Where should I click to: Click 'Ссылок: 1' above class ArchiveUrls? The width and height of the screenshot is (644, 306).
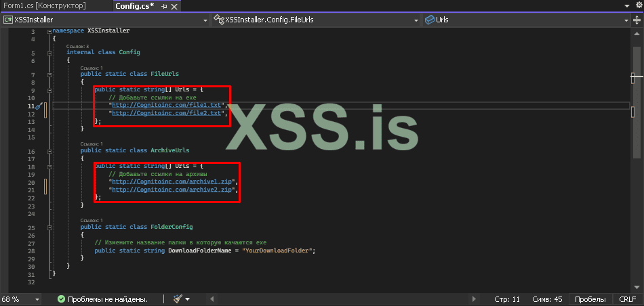92,144
